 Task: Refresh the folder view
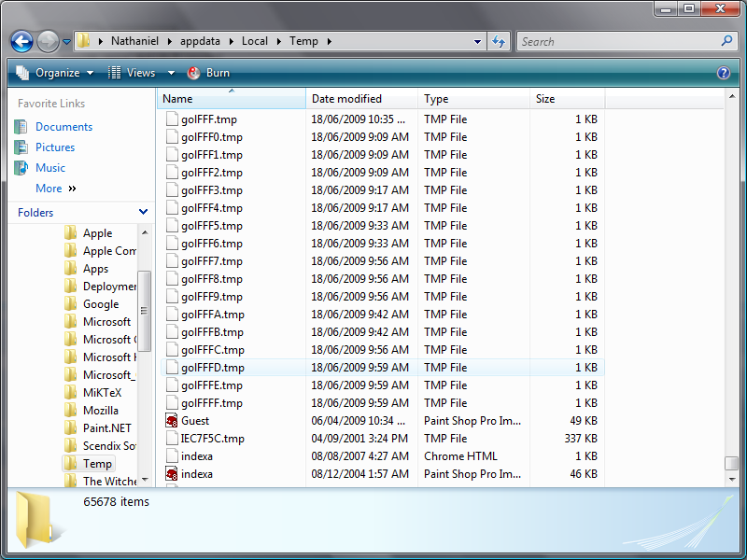(499, 41)
